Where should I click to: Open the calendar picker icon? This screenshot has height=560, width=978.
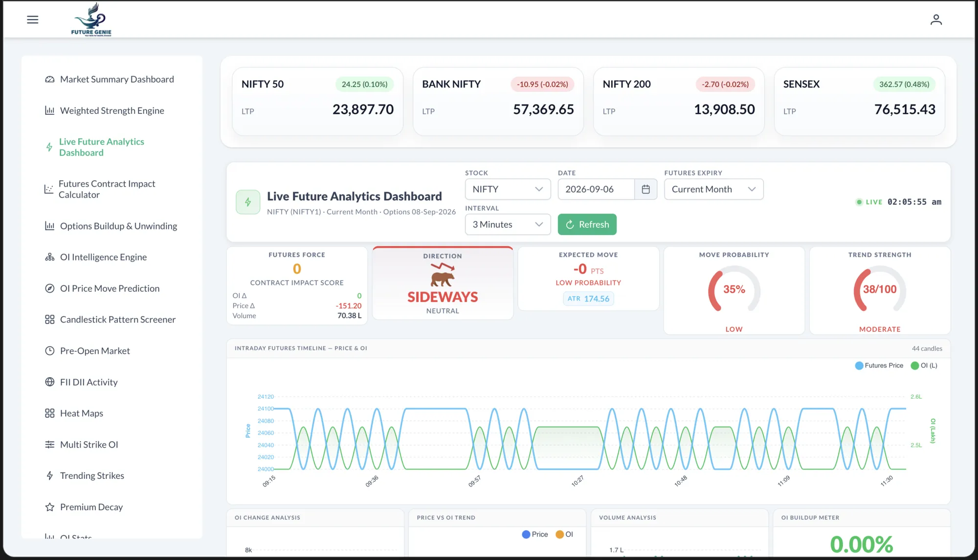point(645,189)
